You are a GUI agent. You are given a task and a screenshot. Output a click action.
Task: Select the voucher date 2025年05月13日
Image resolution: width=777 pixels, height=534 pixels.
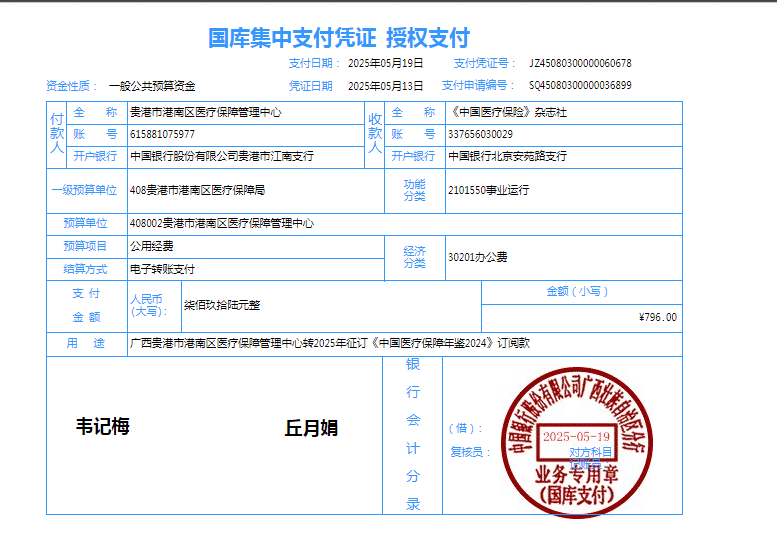pyautogui.click(x=386, y=86)
